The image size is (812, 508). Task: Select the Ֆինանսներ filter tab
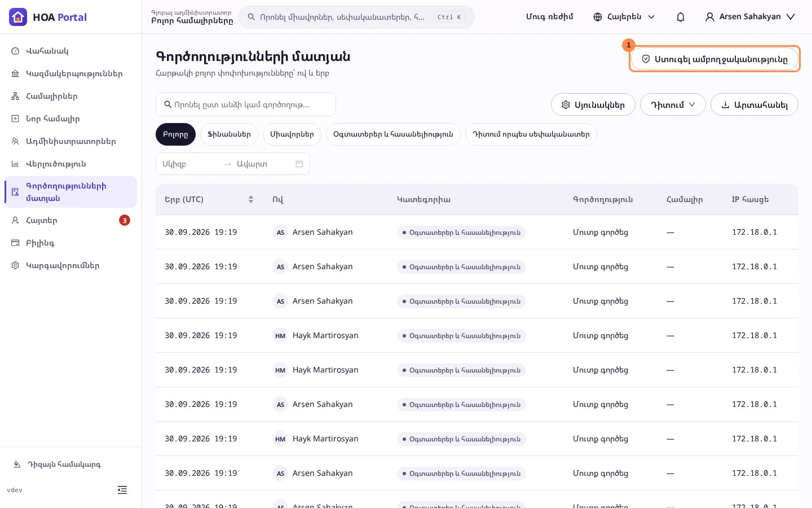[229, 134]
